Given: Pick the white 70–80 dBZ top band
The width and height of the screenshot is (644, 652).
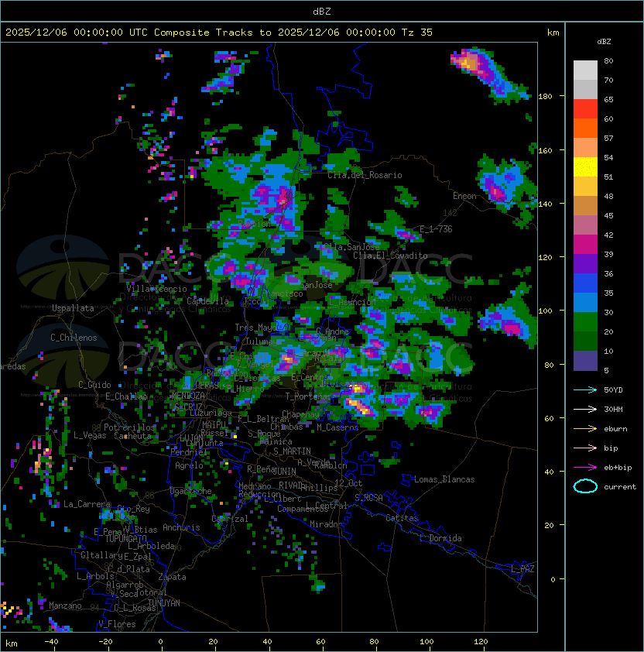Looking at the screenshot, I should pos(585,70).
